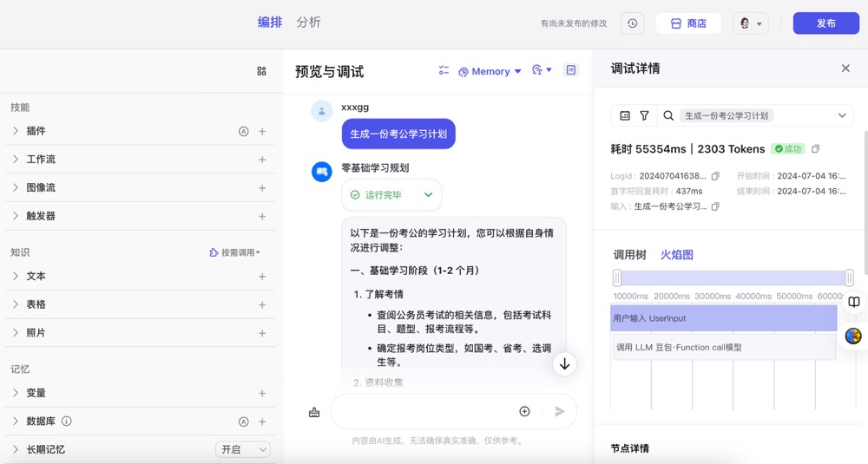Expand the 文本 section
The image size is (868, 464).
tap(16, 276)
